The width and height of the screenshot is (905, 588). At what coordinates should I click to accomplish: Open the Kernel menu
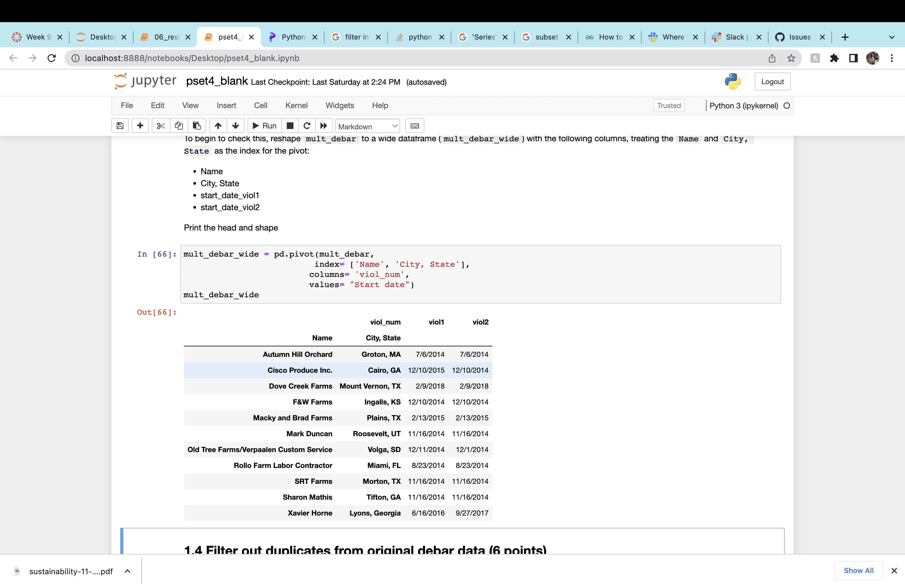[296, 105]
